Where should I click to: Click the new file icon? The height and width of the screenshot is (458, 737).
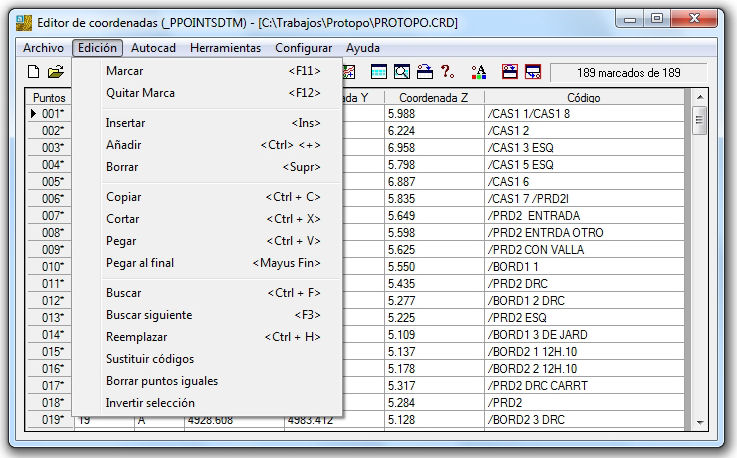coord(33,72)
